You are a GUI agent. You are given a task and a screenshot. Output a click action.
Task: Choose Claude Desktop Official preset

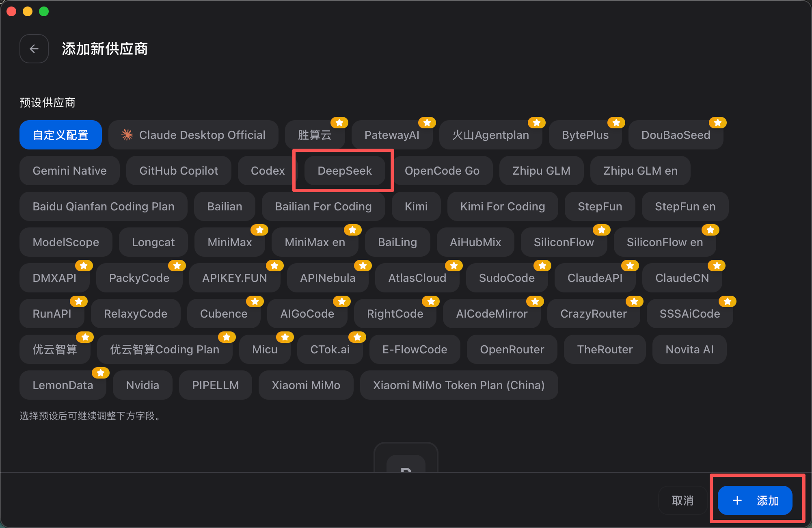(x=193, y=135)
